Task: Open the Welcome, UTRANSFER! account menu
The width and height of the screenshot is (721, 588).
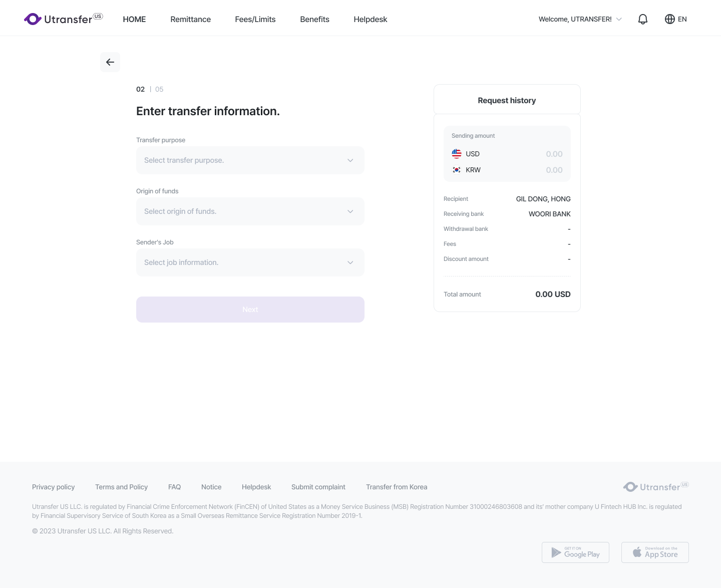Action: (x=580, y=19)
